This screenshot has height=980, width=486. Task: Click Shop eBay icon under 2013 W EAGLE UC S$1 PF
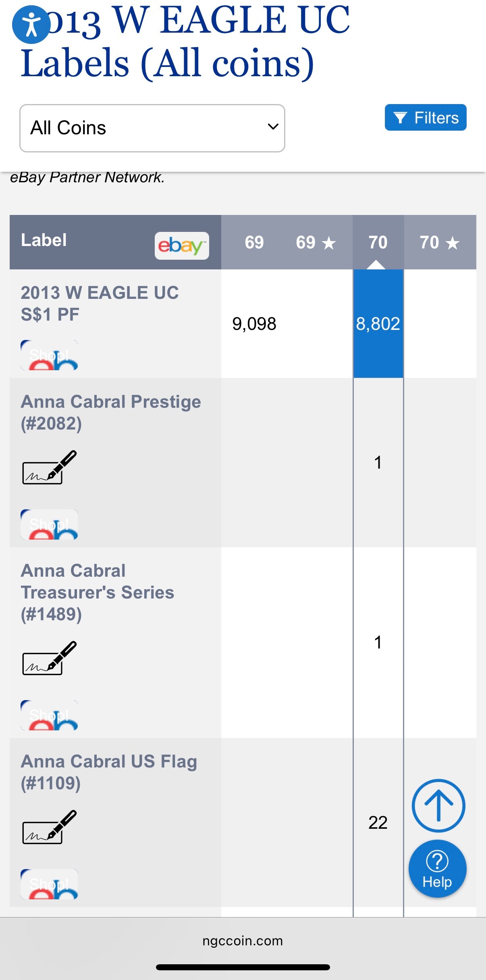[49, 355]
